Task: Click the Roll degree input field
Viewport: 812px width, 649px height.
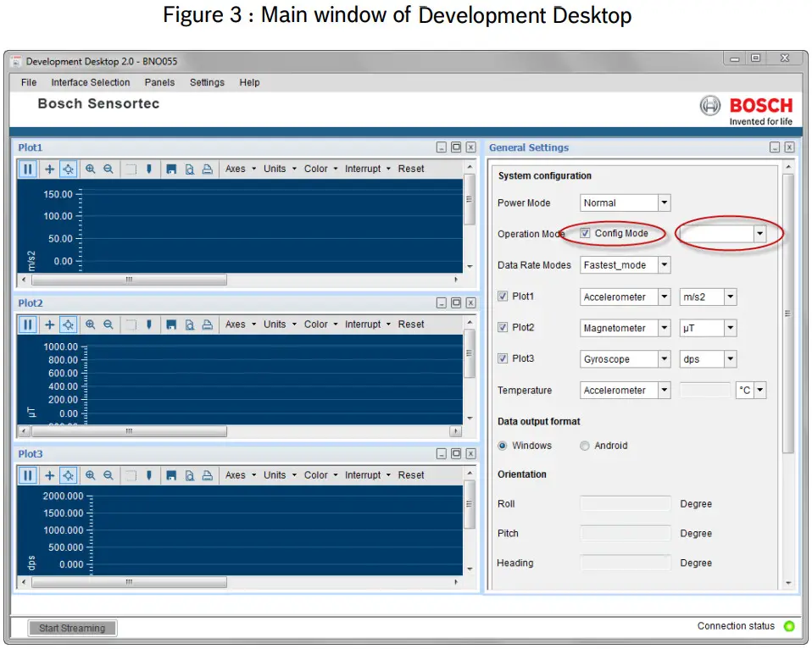Action: (x=625, y=503)
